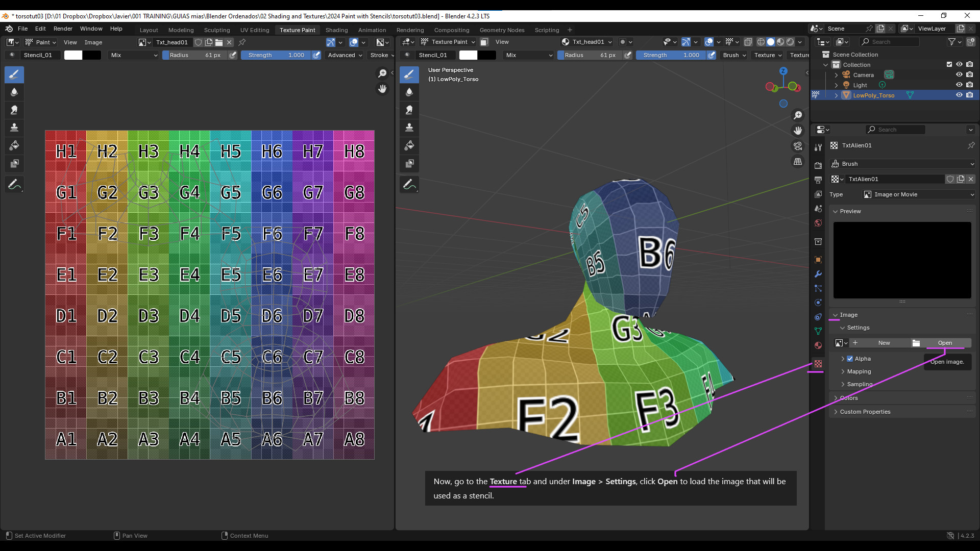Unlink TxtAlien01 texture with X button
Image resolution: width=980 pixels, height=551 pixels.
click(x=971, y=179)
